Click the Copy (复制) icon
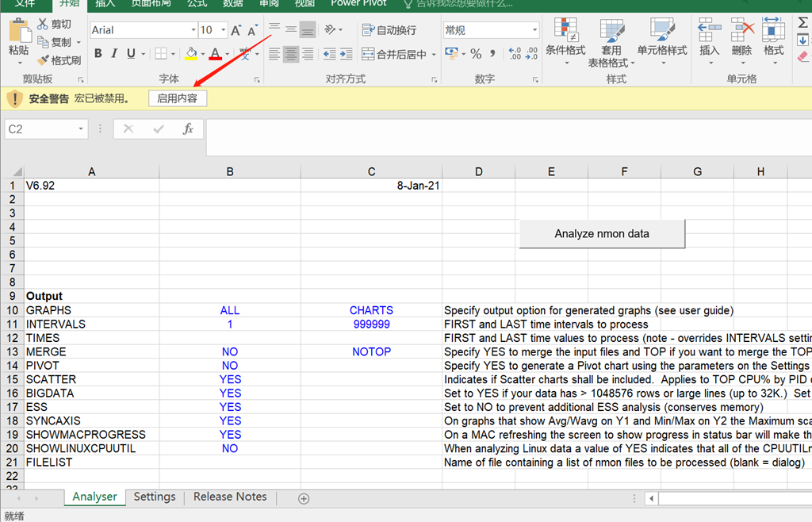The height and width of the screenshot is (522, 812). tap(43, 41)
